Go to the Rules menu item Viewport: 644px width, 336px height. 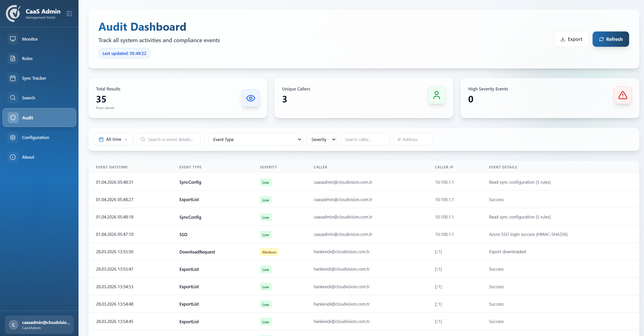(x=27, y=59)
